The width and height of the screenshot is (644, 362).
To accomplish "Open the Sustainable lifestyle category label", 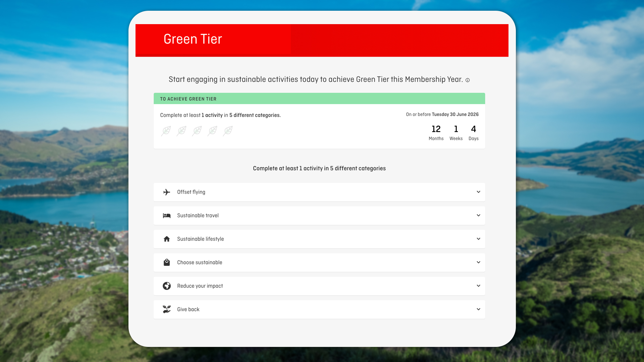I will tap(201, 239).
